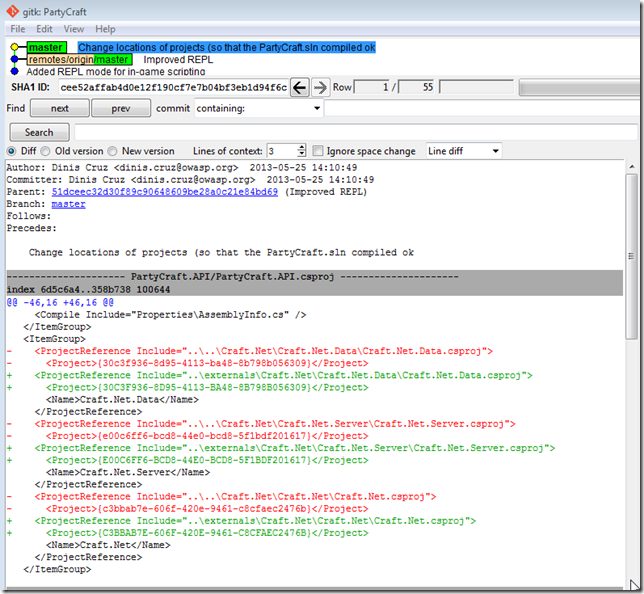Image resolution: width=644 pixels, height=594 pixels.
Task: Open the View menu
Action: pyautogui.click(x=74, y=29)
